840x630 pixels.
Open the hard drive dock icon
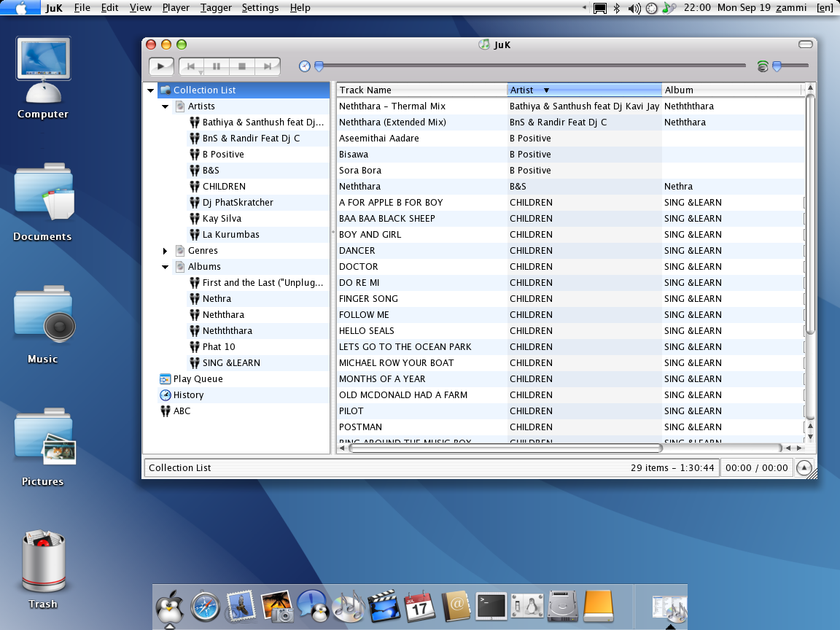pos(562,607)
